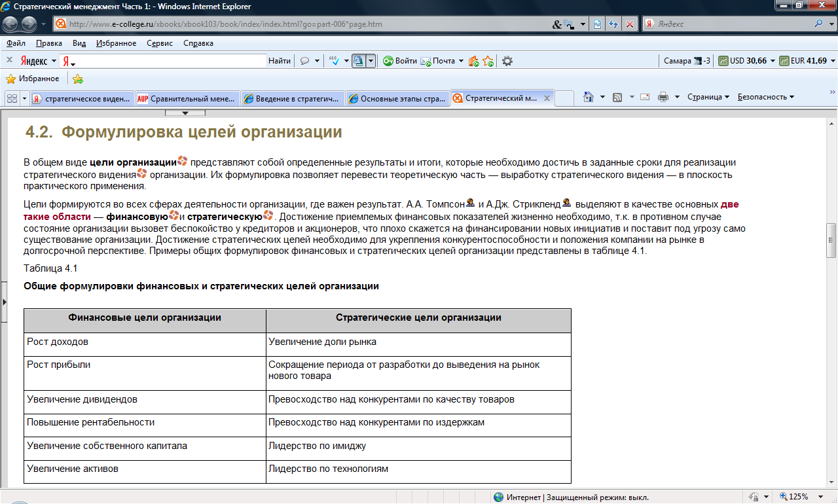Open the Избранное favorites button

coord(33,79)
